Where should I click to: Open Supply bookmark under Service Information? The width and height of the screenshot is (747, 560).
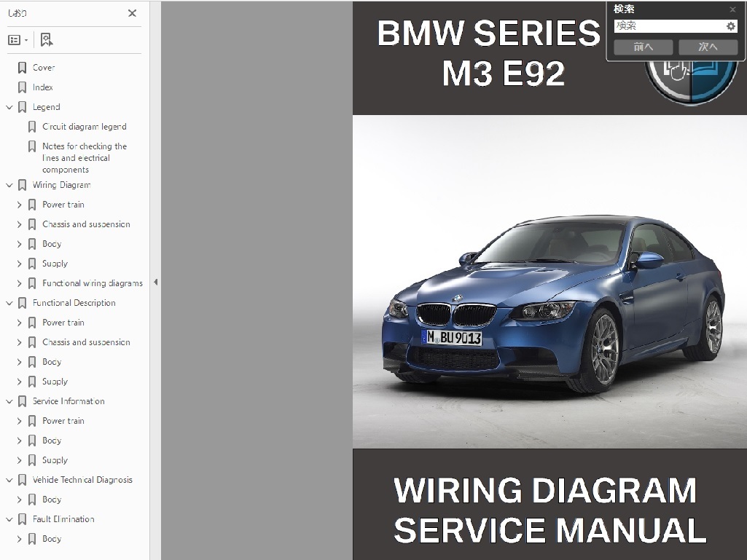click(55, 460)
